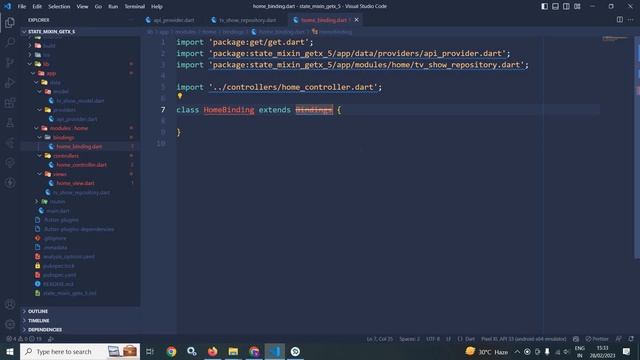
Task: Click the lightbulb quick-fix icon in editor
Action: tap(180, 96)
